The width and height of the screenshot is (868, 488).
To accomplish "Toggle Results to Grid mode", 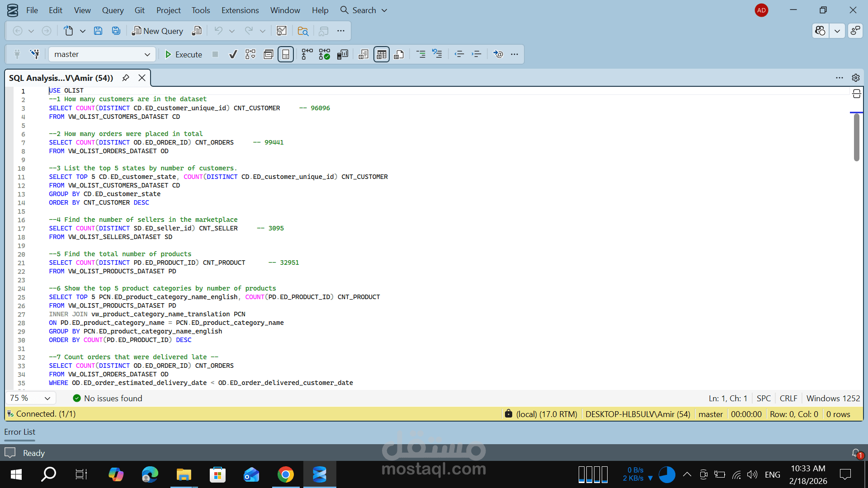I will [381, 54].
